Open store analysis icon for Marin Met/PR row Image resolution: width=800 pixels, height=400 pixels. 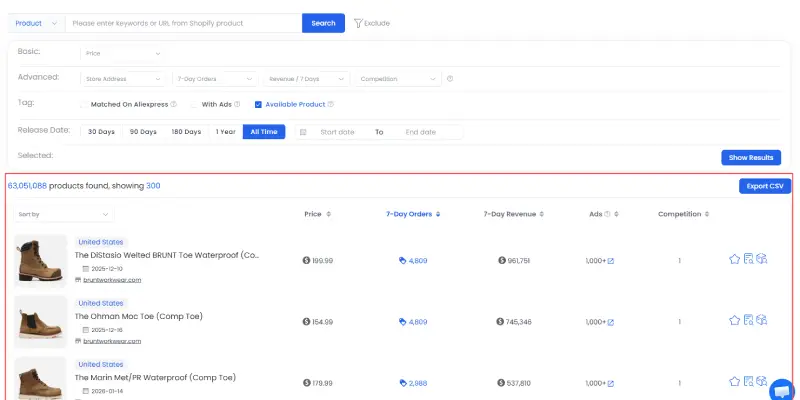(748, 382)
